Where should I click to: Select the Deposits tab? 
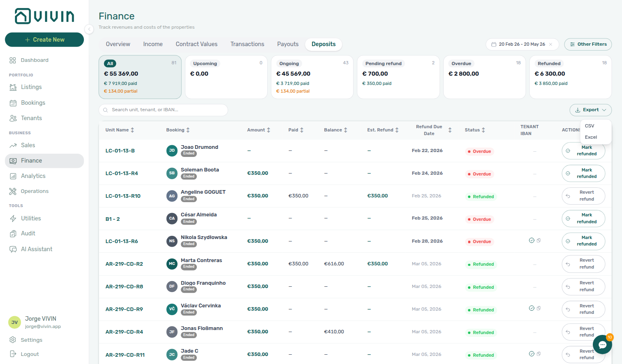tap(324, 44)
